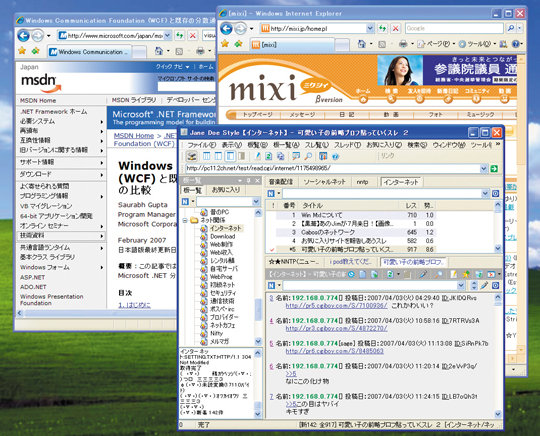
Task: Click the printer icon in the mixi browser command bar
Action: tap(403, 44)
